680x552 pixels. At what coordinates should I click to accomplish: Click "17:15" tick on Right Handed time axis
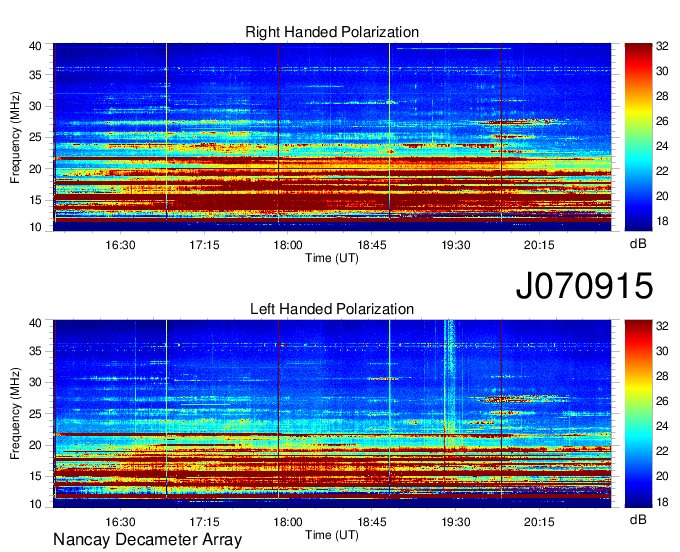coord(204,245)
